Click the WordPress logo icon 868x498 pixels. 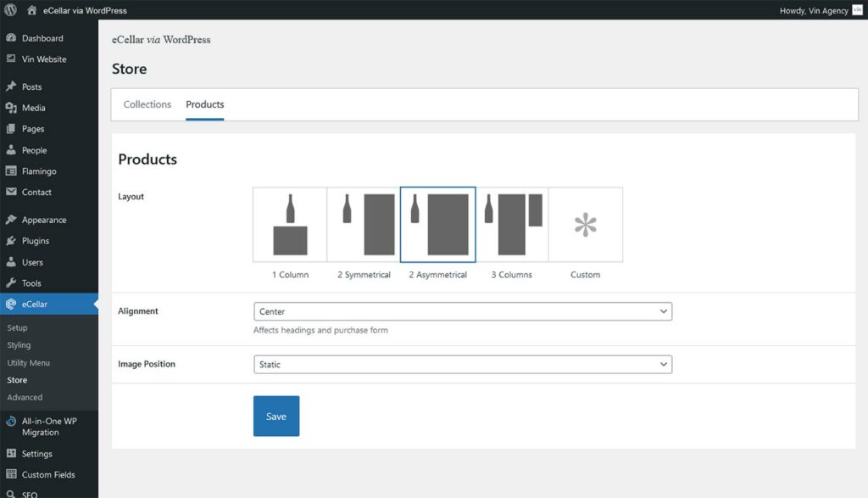(10, 10)
